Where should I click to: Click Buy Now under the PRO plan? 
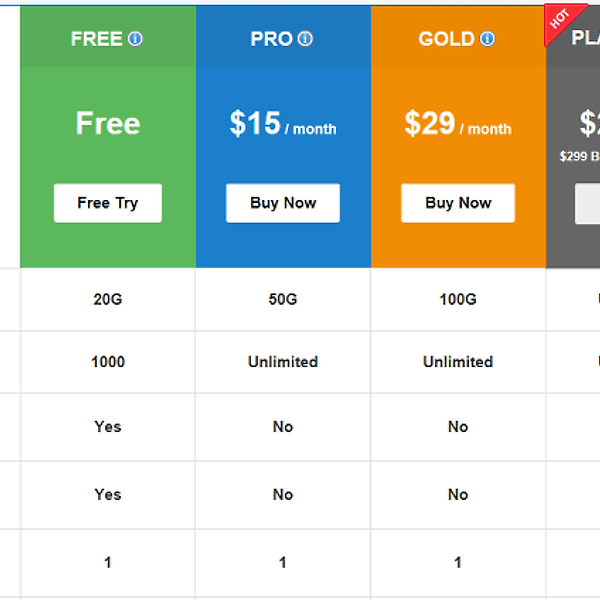pyautogui.click(x=283, y=203)
